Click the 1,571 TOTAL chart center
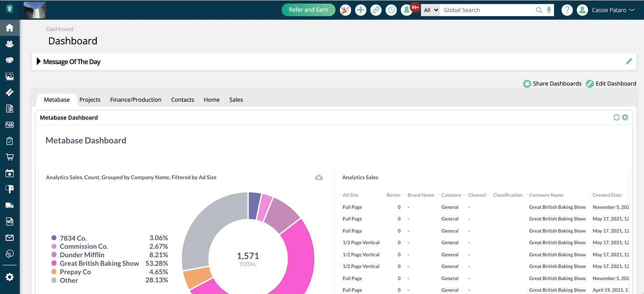Image resolution: width=644 pixels, height=294 pixels. (x=248, y=259)
